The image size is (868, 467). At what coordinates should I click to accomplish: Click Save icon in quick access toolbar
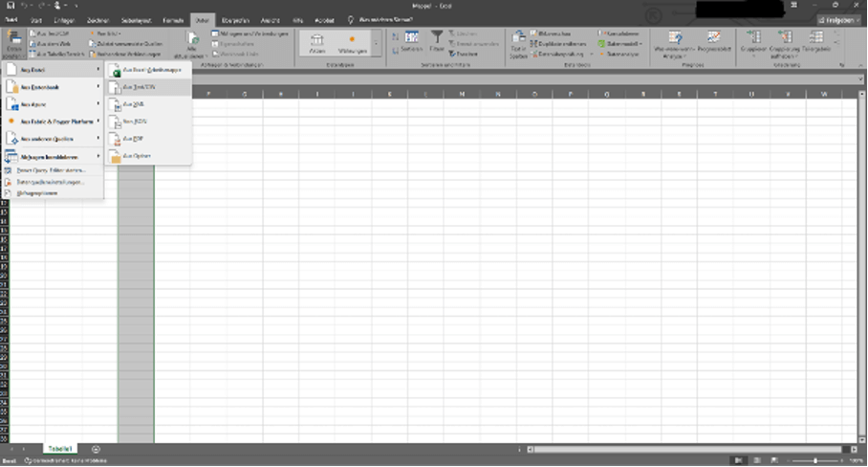11,6
